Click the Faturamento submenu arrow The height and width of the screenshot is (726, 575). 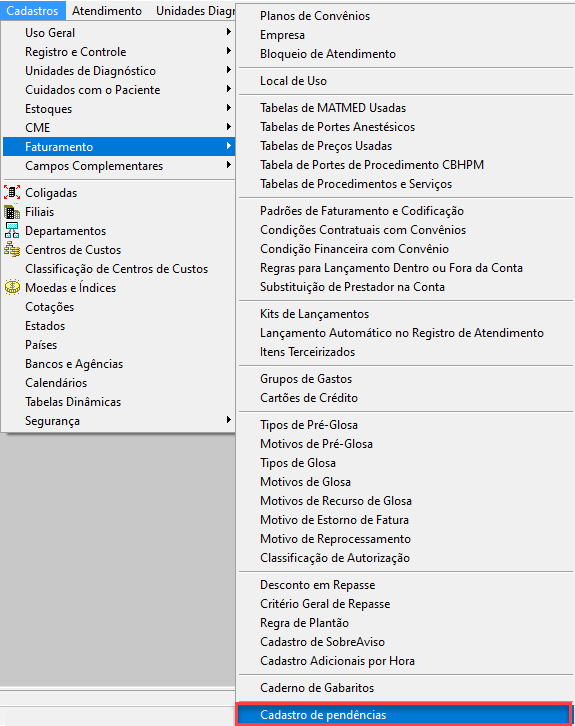(x=229, y=146)
